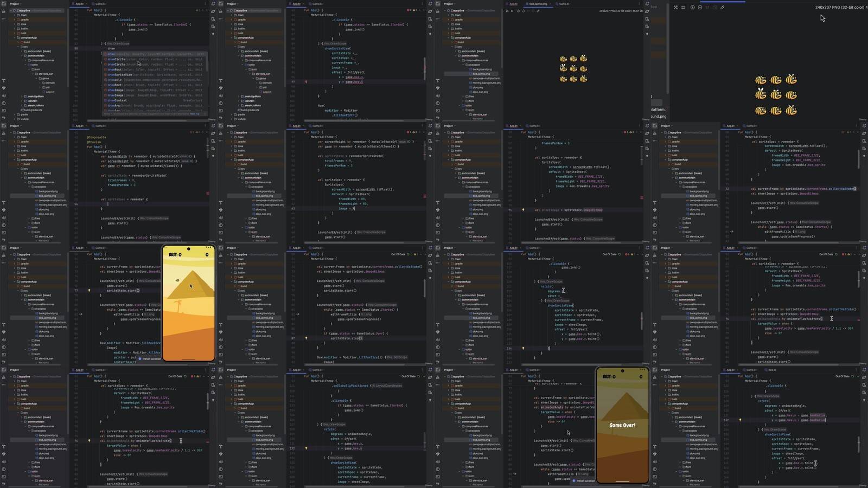Click editor tabs kebab menu in autocomplete frame

click(205, 4)
